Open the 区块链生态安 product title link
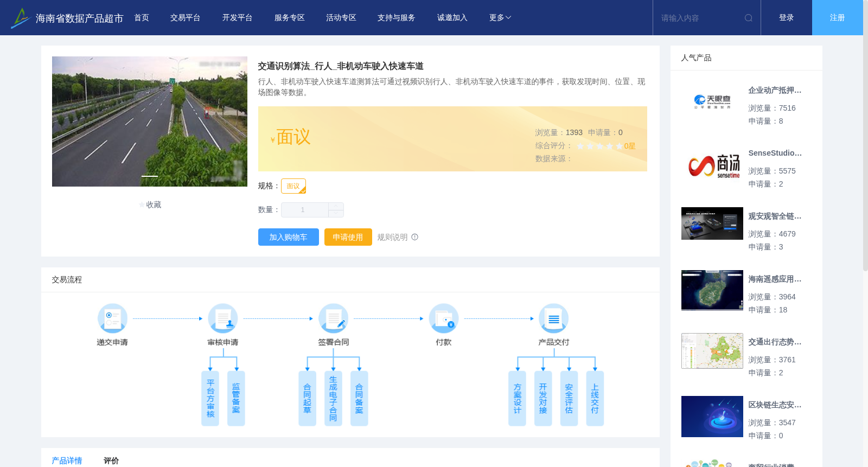The width and height of the screenshot is (868, 467). pos(775,405)
